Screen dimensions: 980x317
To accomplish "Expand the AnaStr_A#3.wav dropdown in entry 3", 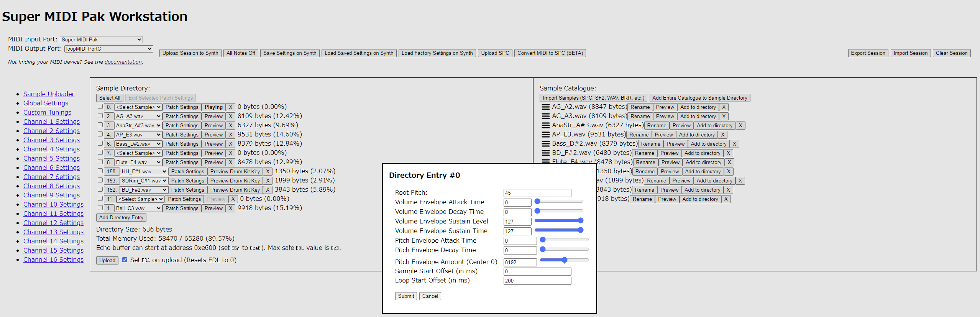I will [138, 126].
